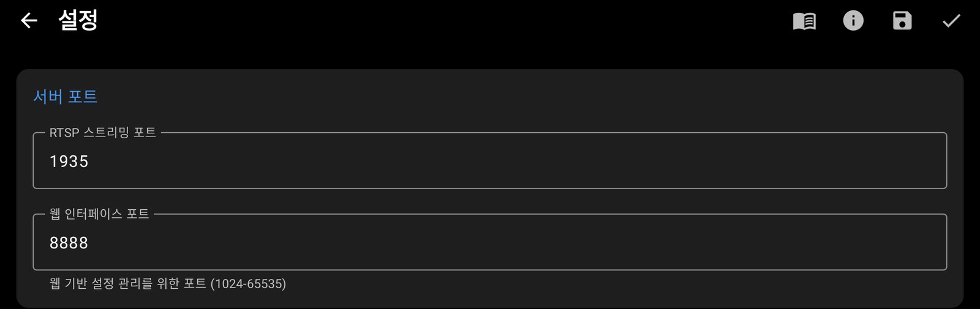Place cursor on the 1935 port value

tap(69, 162)
